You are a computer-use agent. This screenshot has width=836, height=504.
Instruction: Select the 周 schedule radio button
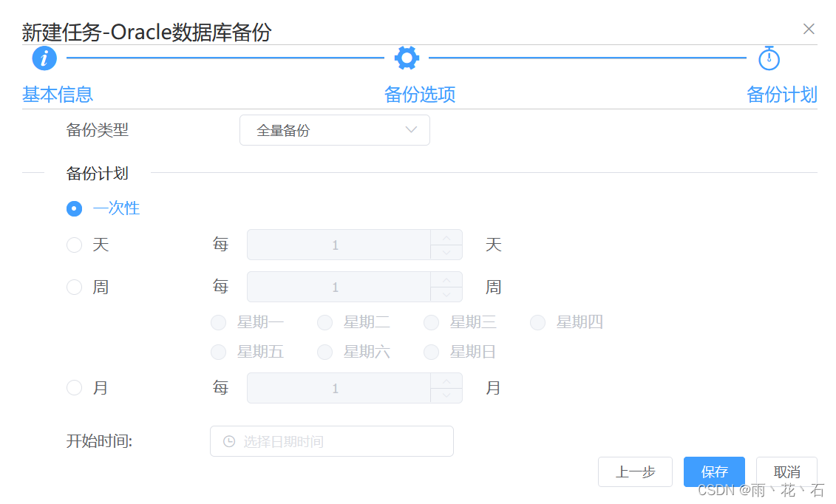74,287
